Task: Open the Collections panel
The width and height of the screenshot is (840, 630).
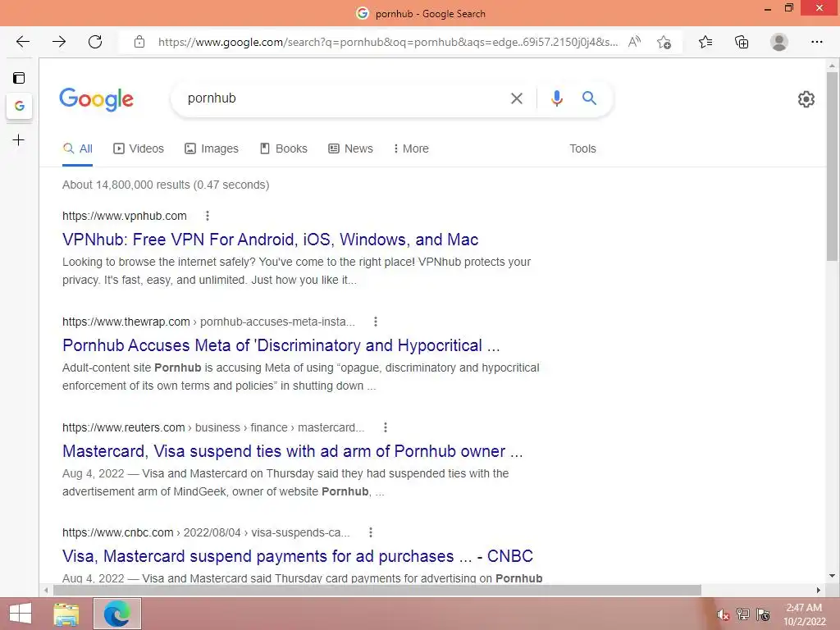Action: (742, 42)
